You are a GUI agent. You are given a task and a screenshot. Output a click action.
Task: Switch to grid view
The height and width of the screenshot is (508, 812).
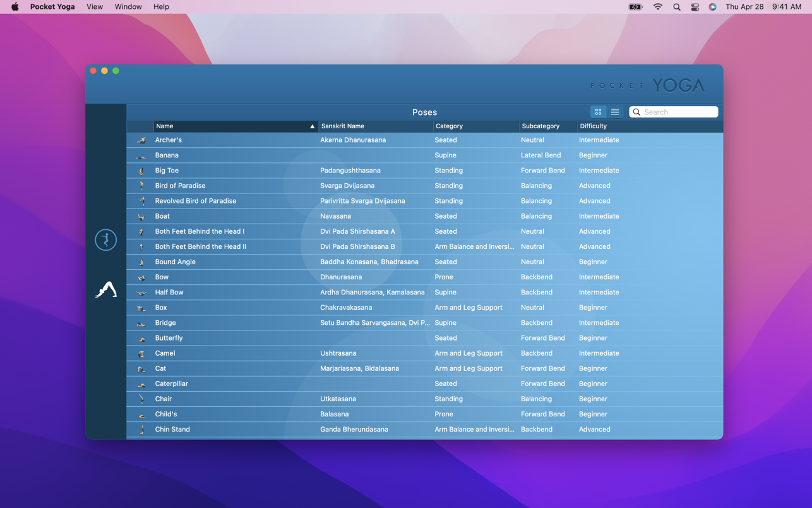[598, 112]
